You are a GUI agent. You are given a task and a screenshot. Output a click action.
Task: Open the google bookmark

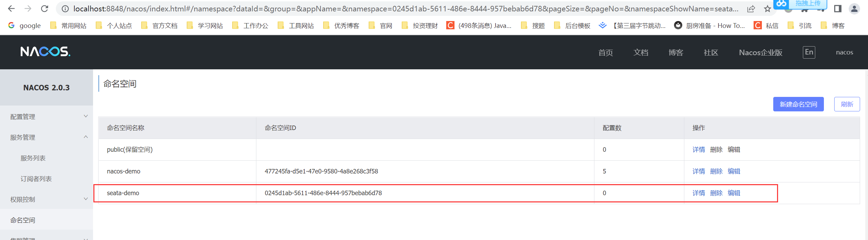click(24, 26)
